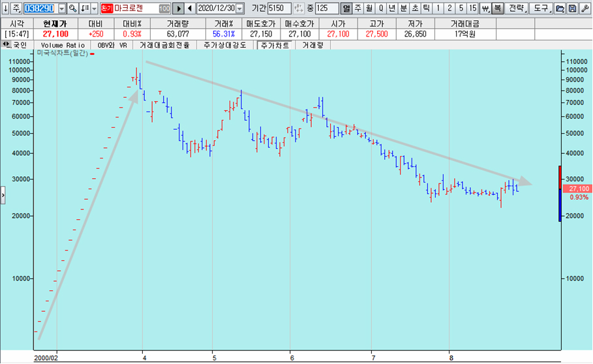
Task: Open the wrench settings icon
Action: click(584, 8)
